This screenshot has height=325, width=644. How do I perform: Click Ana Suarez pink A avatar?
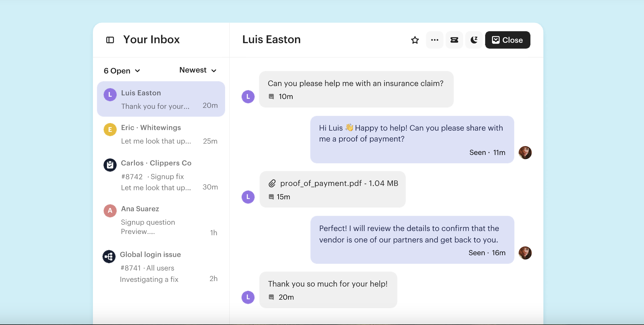coord(110,210)
